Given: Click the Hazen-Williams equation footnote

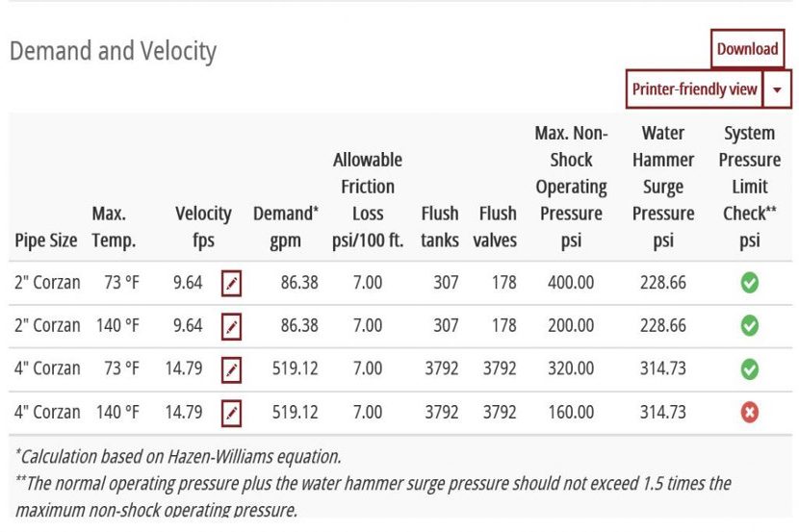Looking at the screenshot, I should (178, 457).
